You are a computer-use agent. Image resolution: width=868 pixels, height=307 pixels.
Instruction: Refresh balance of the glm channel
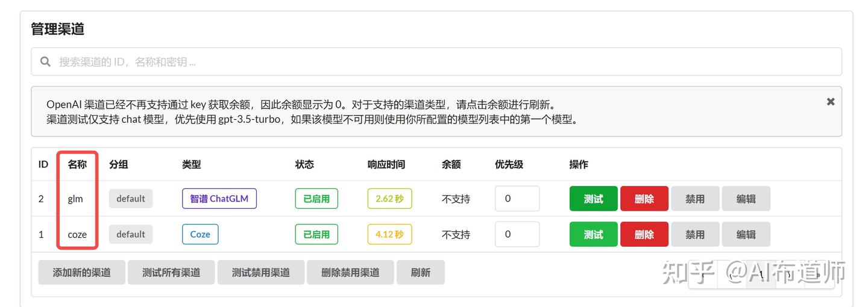(456, 199)
